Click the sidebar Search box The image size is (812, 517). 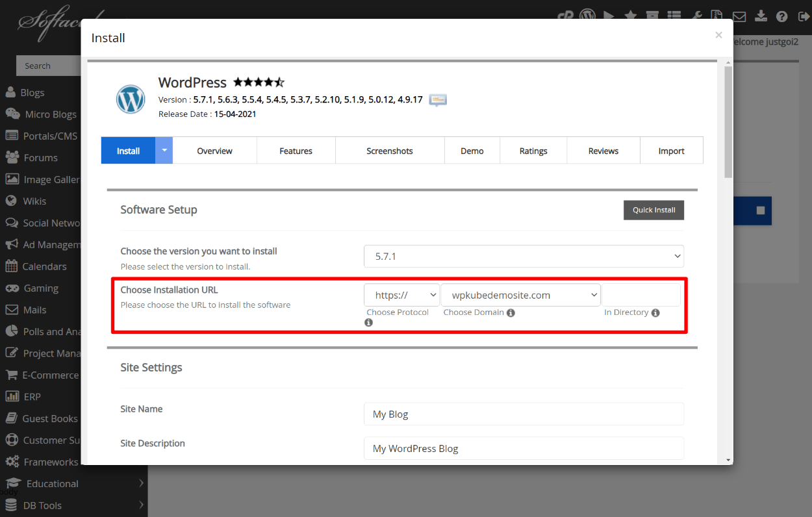[x=47, y=66]
